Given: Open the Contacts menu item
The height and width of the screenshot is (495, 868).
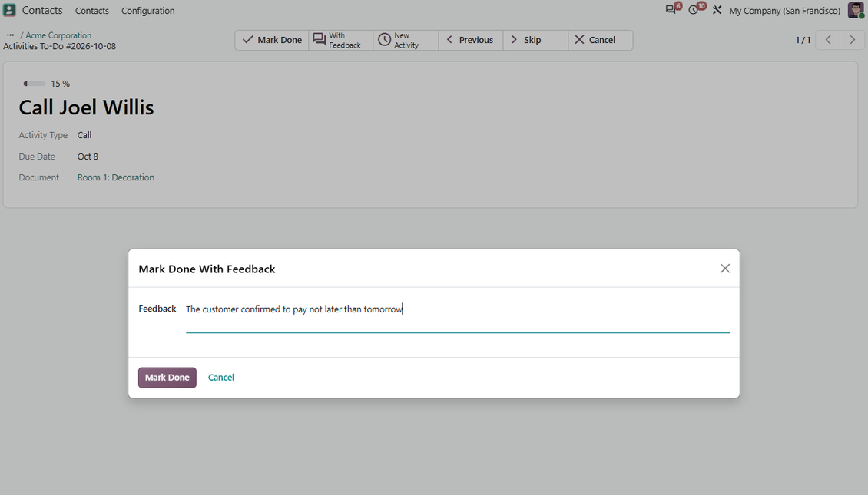Looking at the screenshot, I should [x=92, y=11].
